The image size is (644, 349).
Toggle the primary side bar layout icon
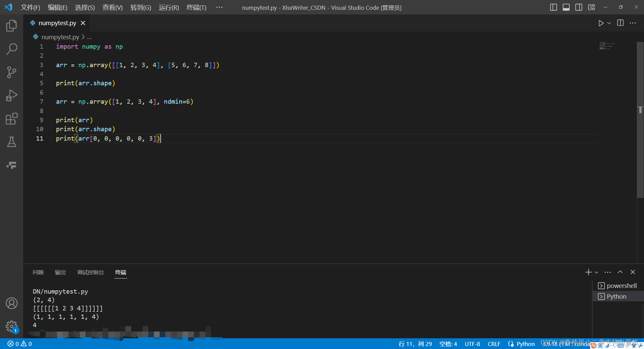(553, 7)
